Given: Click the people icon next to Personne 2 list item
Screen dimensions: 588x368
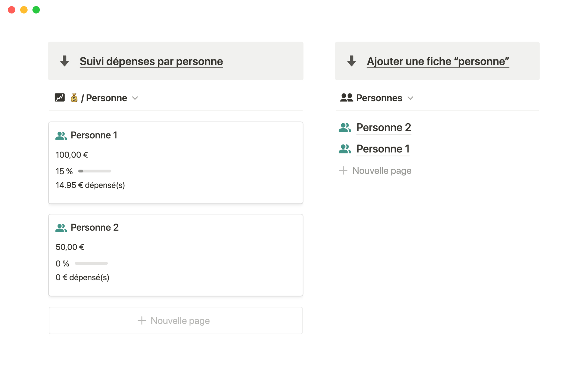Looking at the screenshot, I should 345,128.
